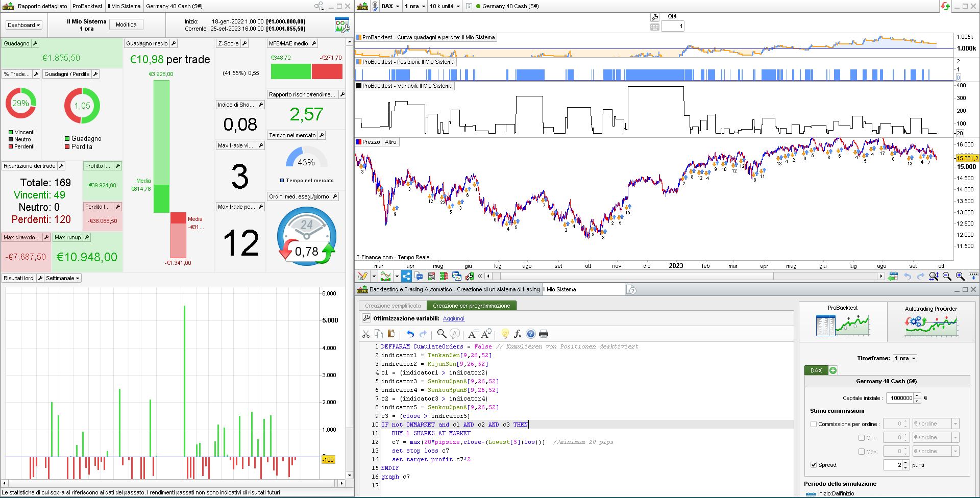Enable the Commissione per ordine checkbox

coord(814,424)
